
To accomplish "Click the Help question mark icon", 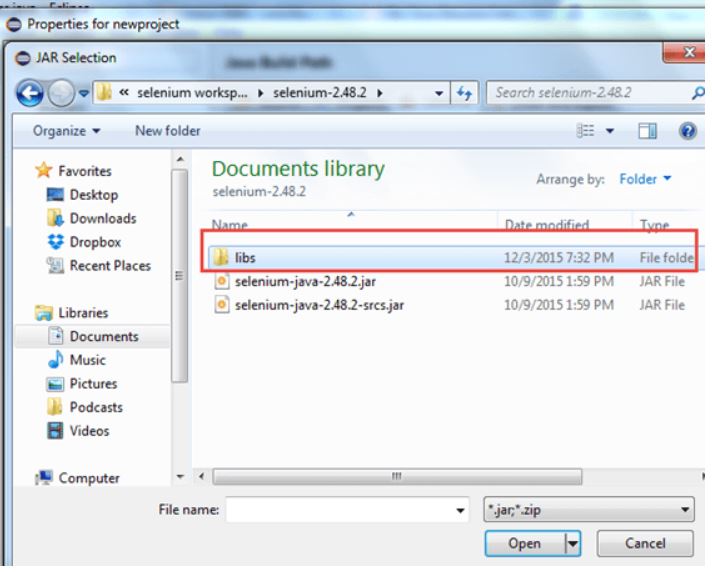I will coord(688,131).
